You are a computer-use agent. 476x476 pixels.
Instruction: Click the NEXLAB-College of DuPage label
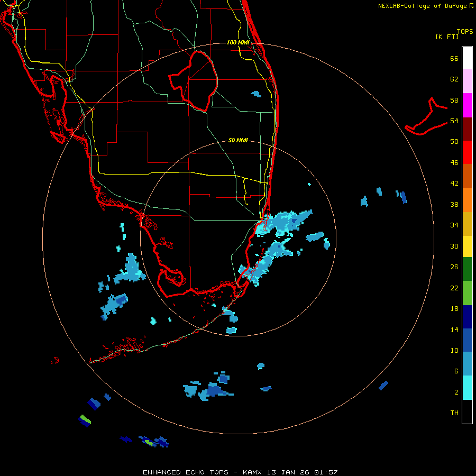click(x=426, y=6)
